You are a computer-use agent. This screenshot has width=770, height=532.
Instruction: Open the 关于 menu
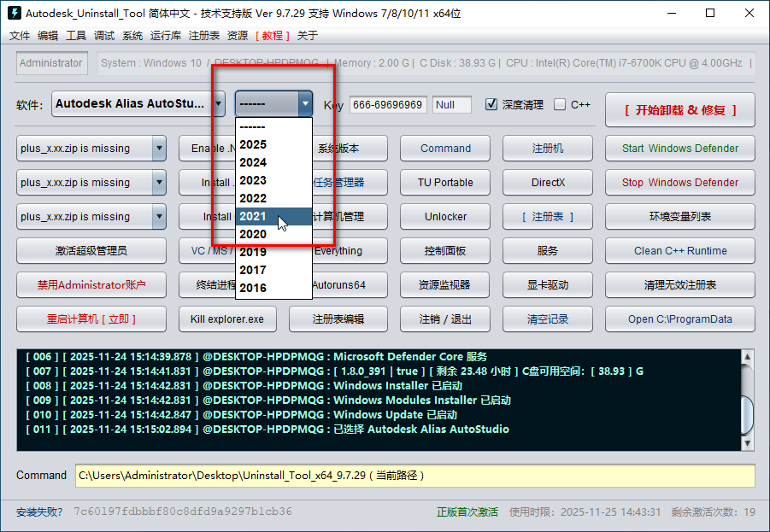coord(308,35)
